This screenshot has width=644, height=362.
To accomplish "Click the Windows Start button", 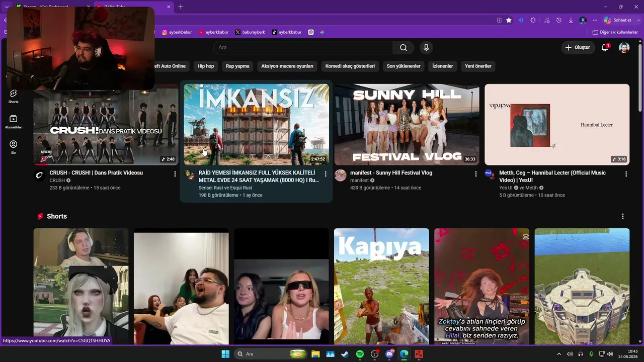I will tap(225, 354).
